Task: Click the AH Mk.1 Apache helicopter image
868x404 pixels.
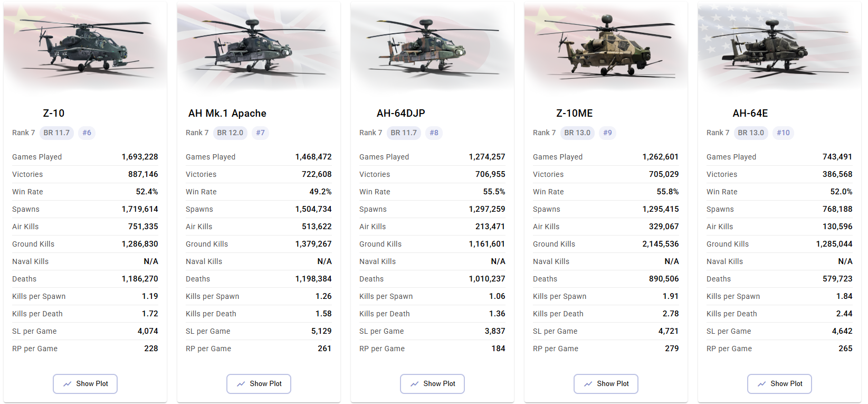Action: [x=258, y=46]
